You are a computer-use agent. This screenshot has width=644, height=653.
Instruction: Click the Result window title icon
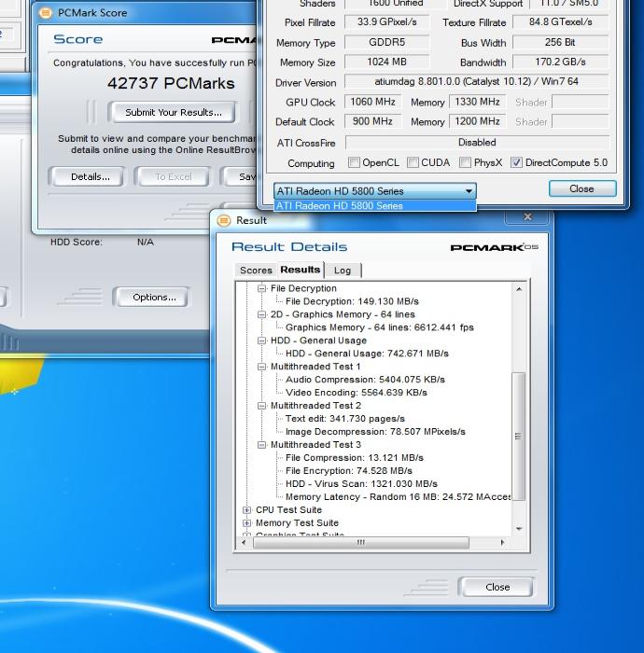click(224, 220)
